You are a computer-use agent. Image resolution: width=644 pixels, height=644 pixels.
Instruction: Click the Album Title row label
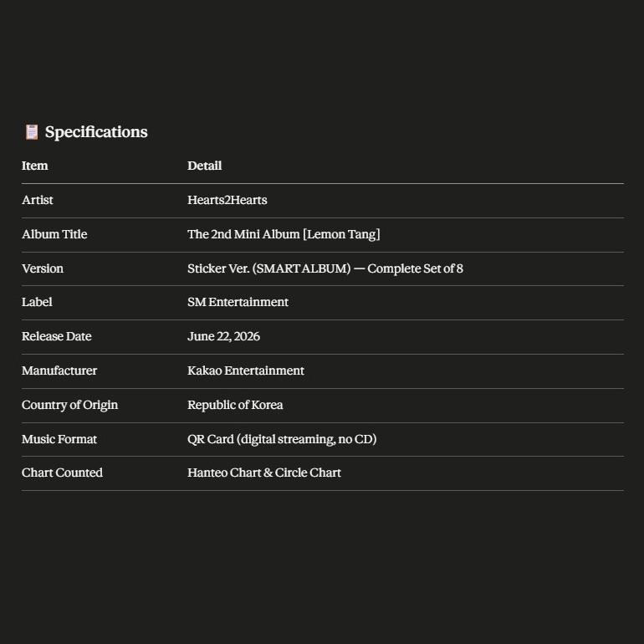(x=54, y=234)
